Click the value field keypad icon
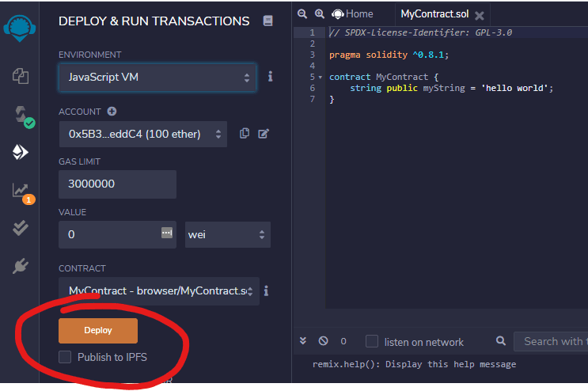This screenshot has height=391, width=588. pos(167,233)
